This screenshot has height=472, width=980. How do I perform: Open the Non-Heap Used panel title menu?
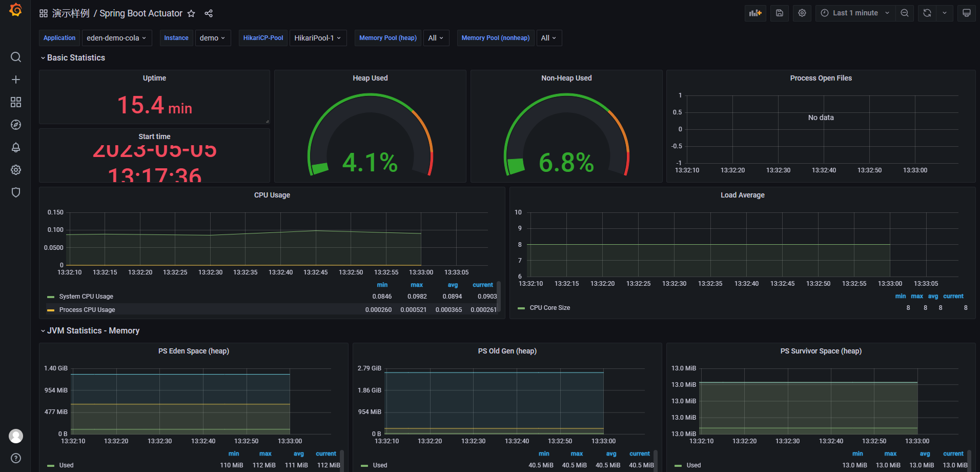click(x=566, y=78)
